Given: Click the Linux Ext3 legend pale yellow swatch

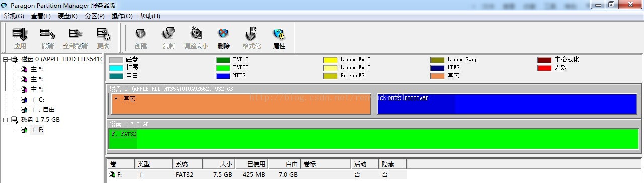Looking at the screenshot, I should pos(330,68).
